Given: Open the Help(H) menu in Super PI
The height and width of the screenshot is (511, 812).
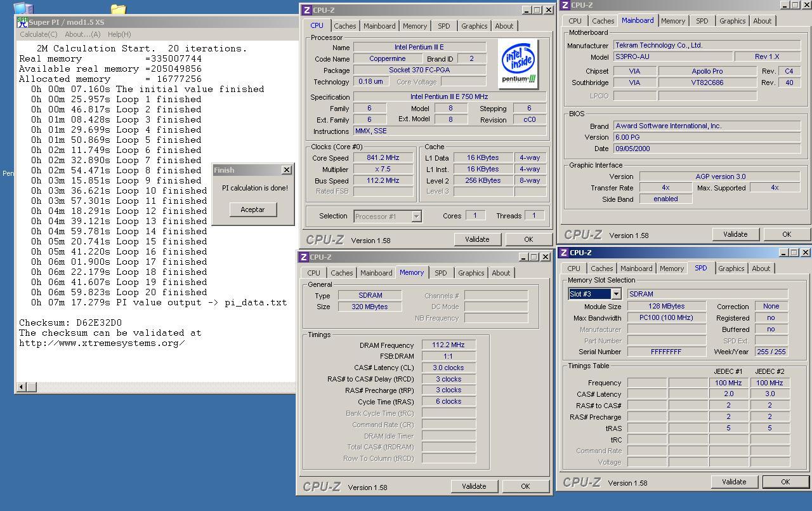Looking at the screenshot, I should click(x=119, y=34).
